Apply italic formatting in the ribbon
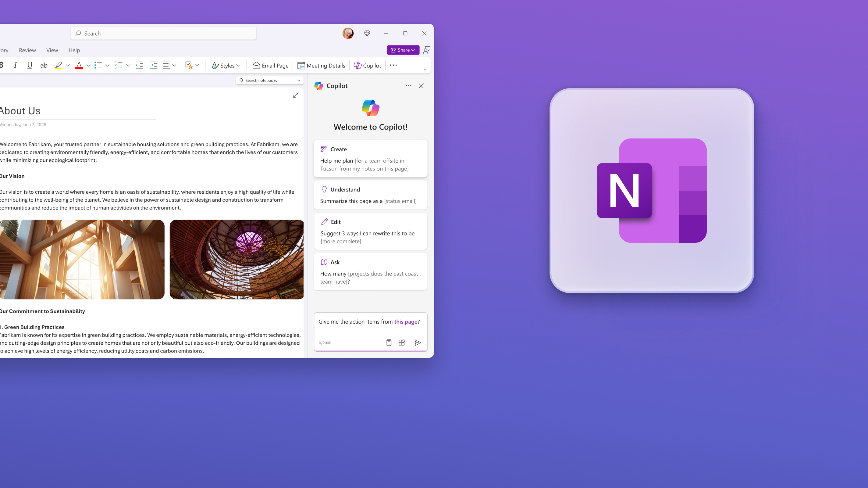The height and width of the screenshot is (488, 868). coord(15,65)
